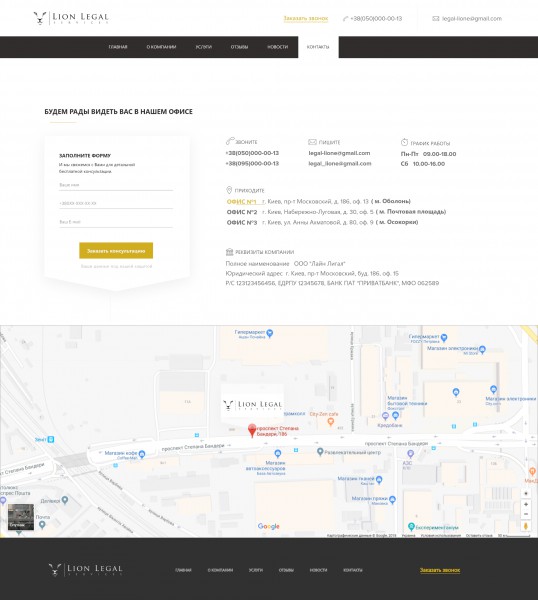Screen dimensions: 538x600
Task: Click the City-Zen cafe orange map pin
Action: (331, 422)
